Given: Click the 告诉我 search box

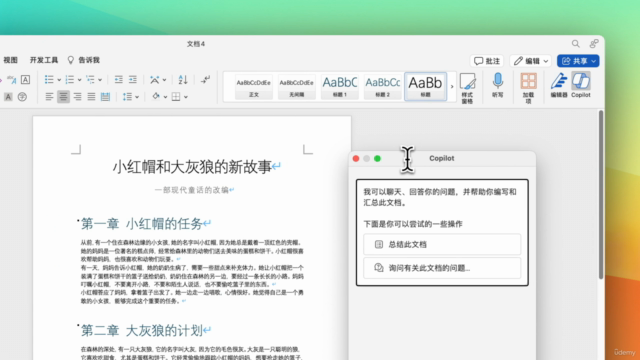Looking at the screenshot, I should click(84, 60).
